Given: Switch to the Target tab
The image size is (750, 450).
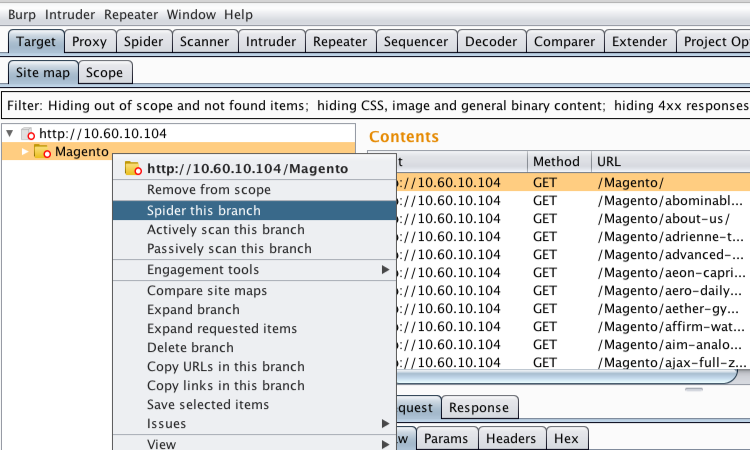Looking at the screenshot, I should (36, 42).
